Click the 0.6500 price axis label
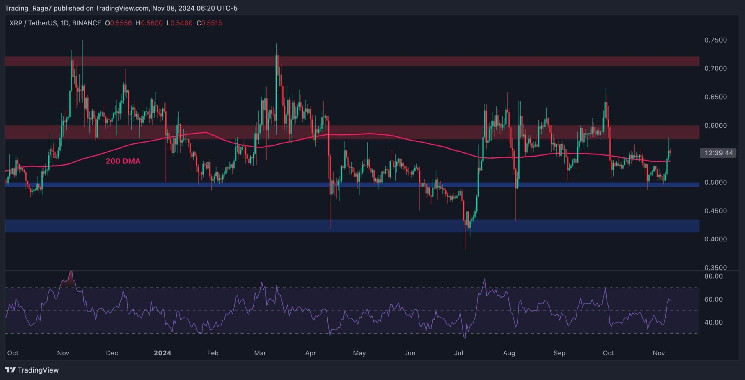Viewport: 745px width, 380px height. tap(715, 97)
